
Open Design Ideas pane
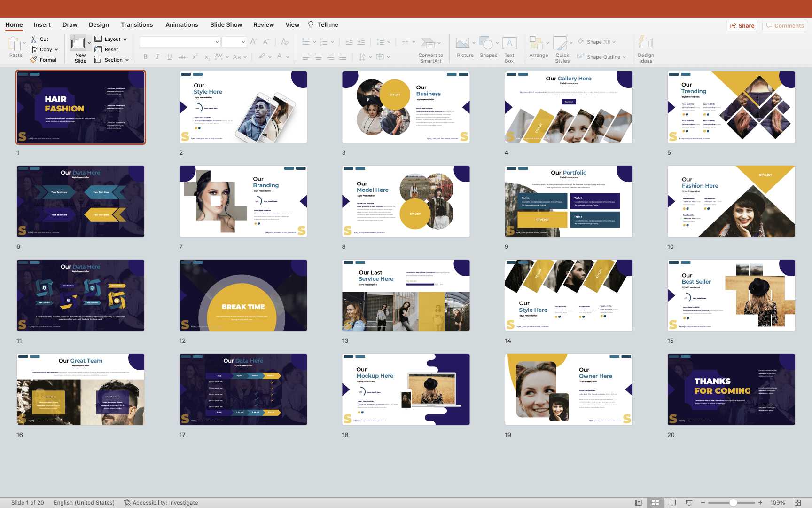pyautogui.click(x=645, y=49)
